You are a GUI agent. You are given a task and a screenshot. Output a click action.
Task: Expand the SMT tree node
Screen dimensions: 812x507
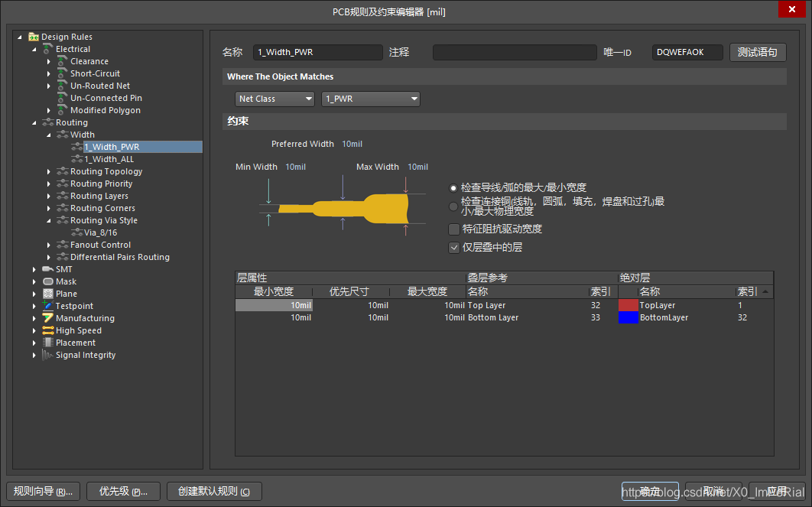(34, 269)
